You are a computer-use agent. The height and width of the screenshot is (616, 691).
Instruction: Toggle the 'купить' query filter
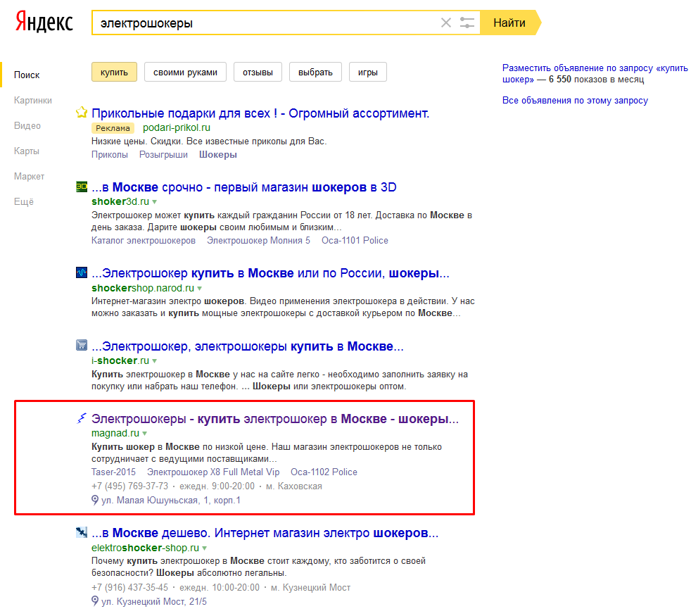tap(114, 72)
